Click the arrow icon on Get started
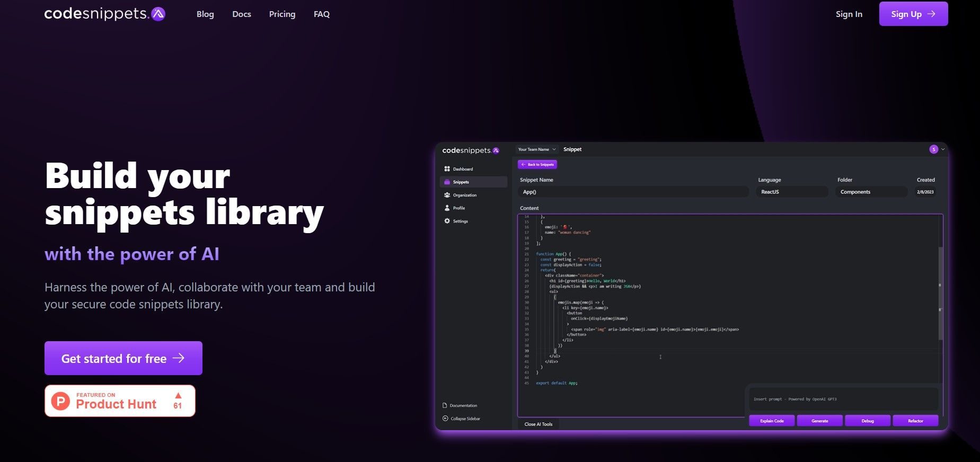The height and width of the screenshot is (462, 980). pyautogui.click(x=179, y=358)
